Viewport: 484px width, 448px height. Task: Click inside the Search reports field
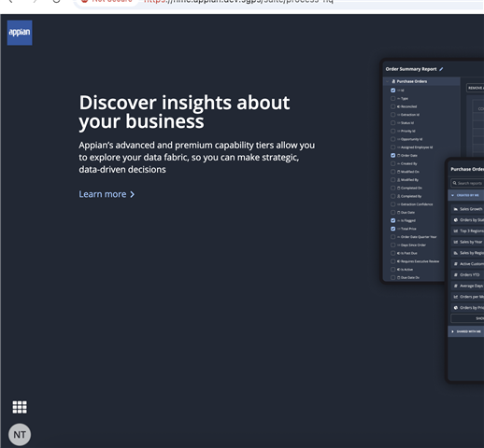point(467,183)
